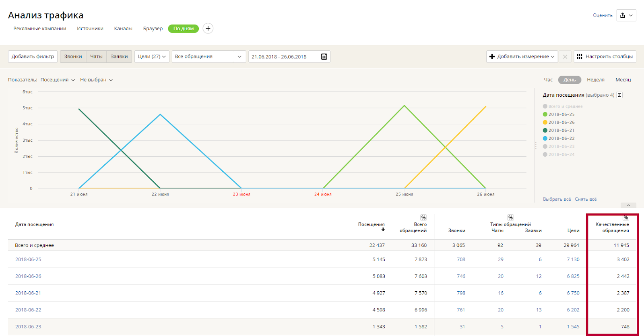The image size is (644, 336).
Task: Expand the Все обращения dropdown
Action: click(x=208, y=57)
